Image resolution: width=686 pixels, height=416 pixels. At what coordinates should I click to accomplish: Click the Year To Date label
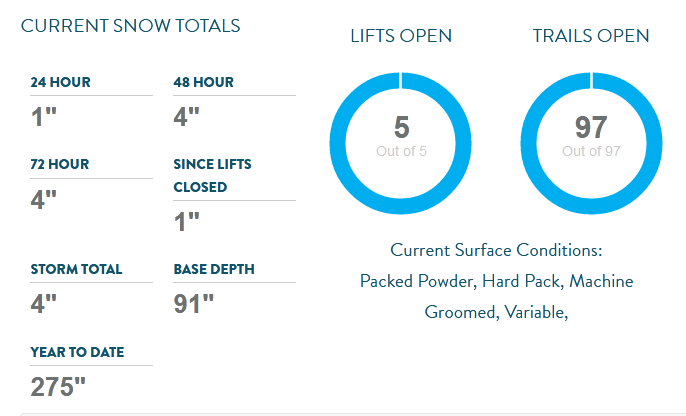77,352
